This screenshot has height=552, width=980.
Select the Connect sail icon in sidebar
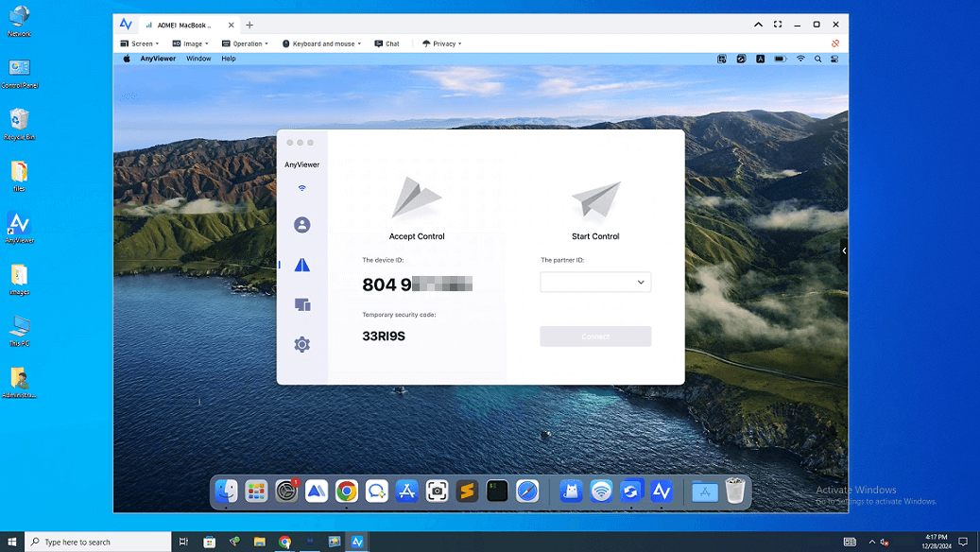click(x=301, y=266)
